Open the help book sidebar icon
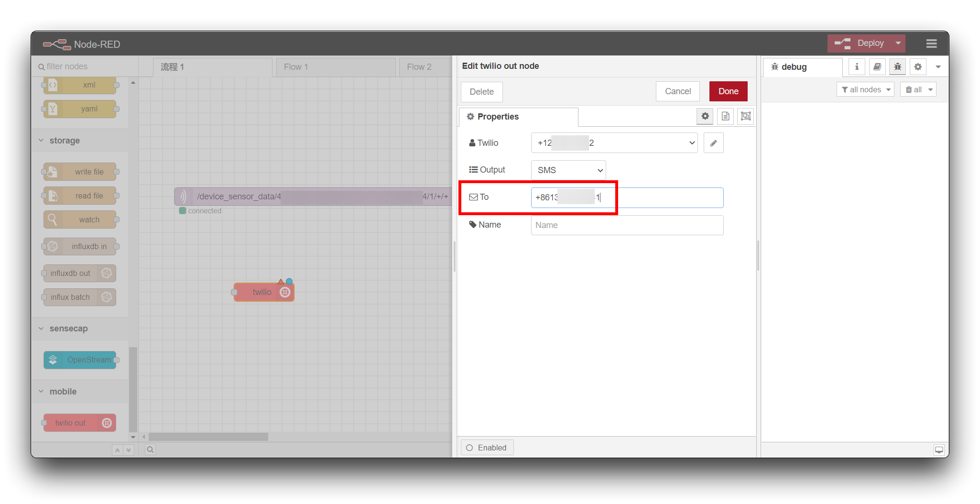 click(877, 67)
